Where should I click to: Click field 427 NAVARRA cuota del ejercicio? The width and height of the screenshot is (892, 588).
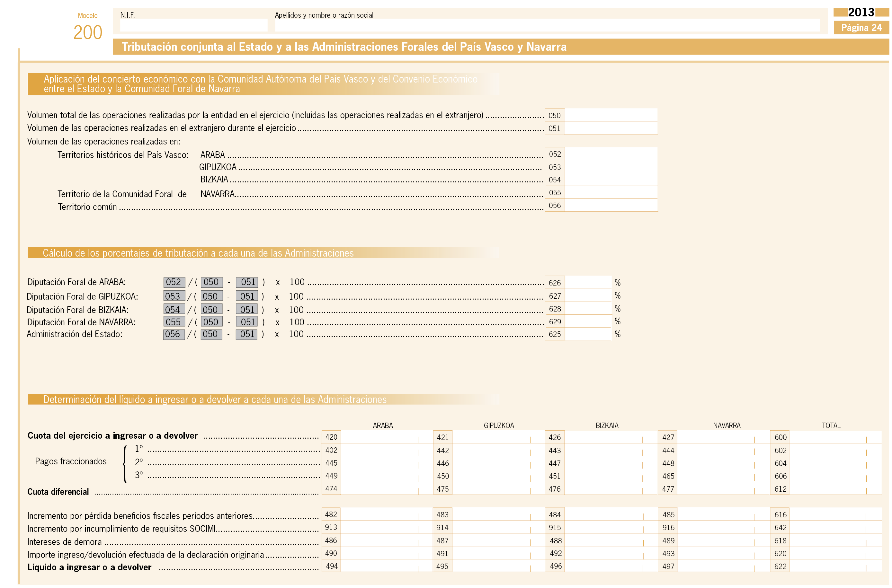pyautogui.click(x=723, y=437)
